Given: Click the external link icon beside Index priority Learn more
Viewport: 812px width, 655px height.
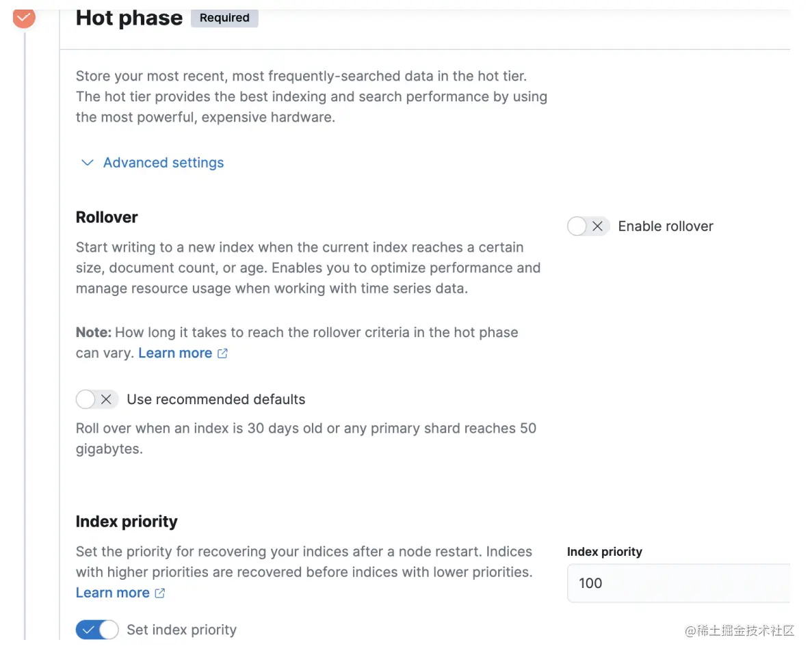Looking at the screenshot, I should tap(160, 593).
